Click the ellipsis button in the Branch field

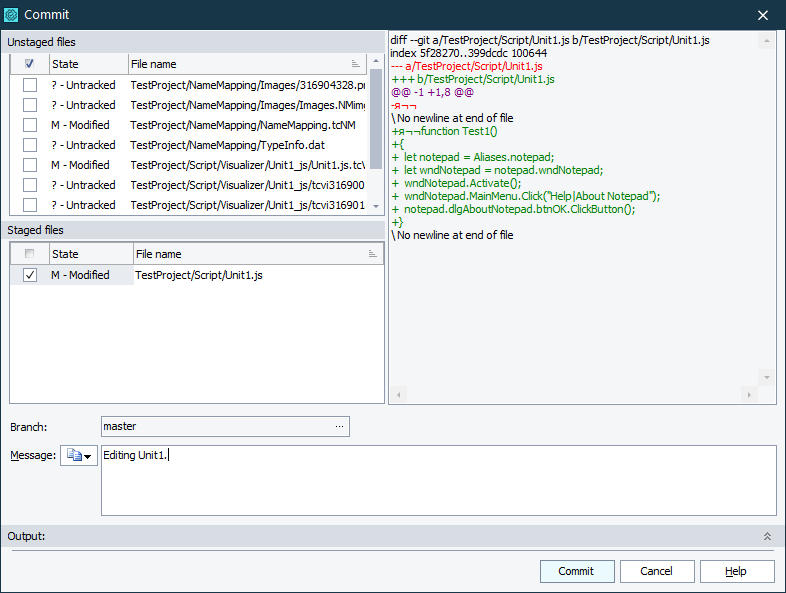[339, 427]
